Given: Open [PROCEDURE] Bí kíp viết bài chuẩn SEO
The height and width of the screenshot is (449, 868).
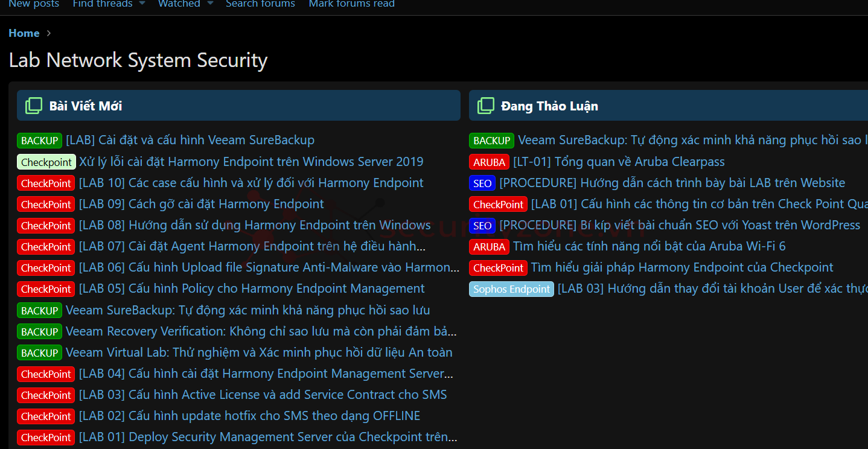Looking at the screenshot, I should 680,225.
